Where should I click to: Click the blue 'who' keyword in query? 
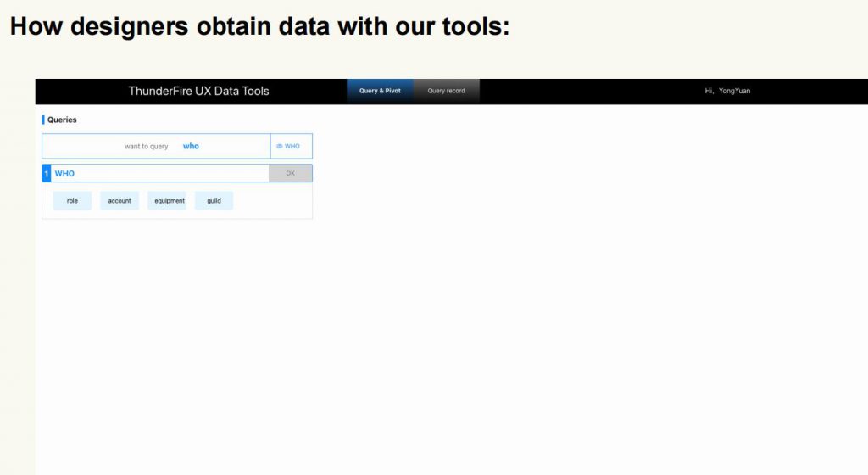click(191, 146)
